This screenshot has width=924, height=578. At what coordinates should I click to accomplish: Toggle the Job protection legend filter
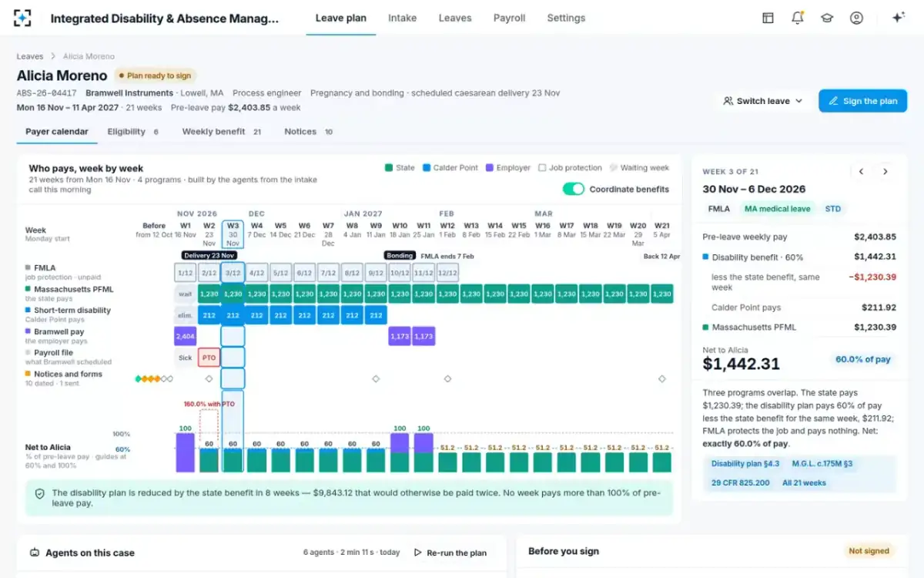coord(570,167)
